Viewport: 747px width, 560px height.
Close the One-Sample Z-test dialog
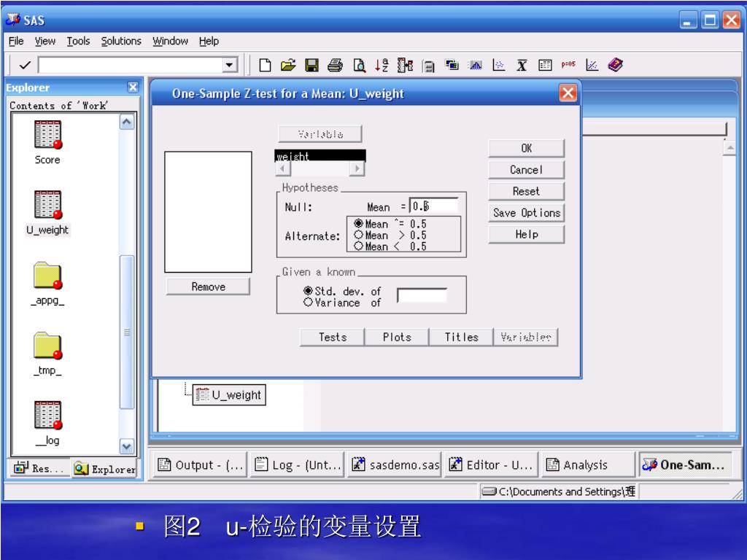pyautogui.click(x=568, y=93)
